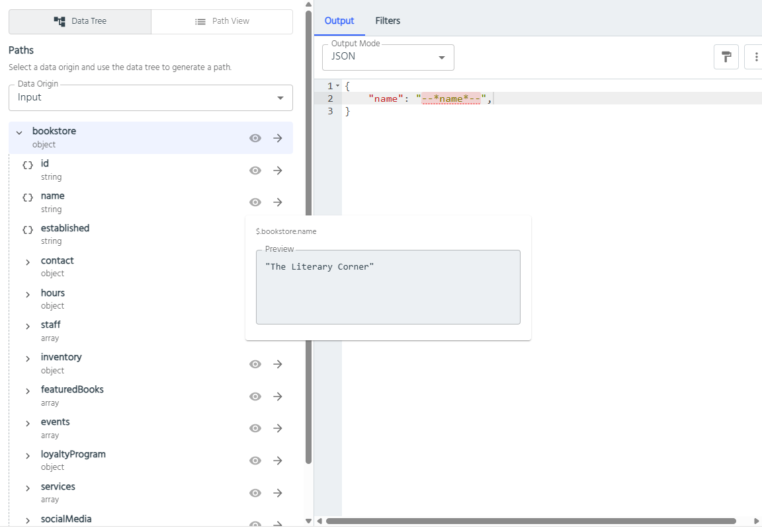Click the format painter icon button
Screen dimensions: 762x532
(726, 57)
